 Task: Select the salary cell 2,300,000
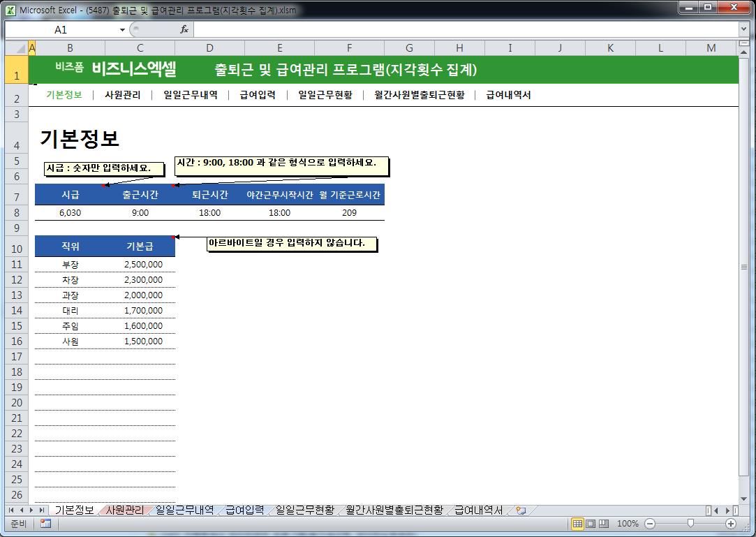pos(140,280)
